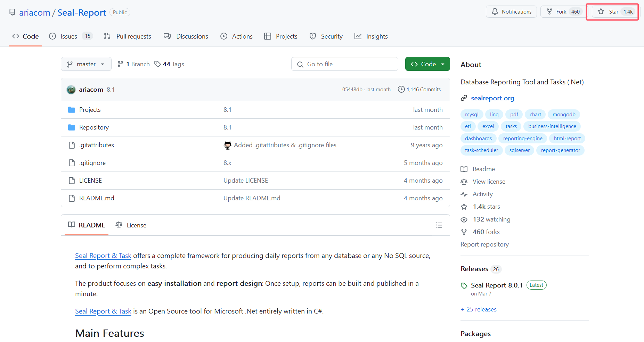Open the README outline list icon
644x342 pixels.
tap(439, 225)
